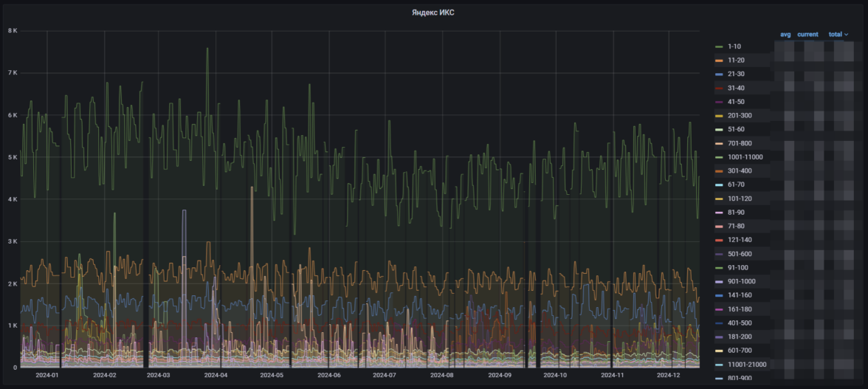The height and width of the screenshot is (389, 868).
Task: Click the 701-800 legend color marker
Action: click(719, 143)
